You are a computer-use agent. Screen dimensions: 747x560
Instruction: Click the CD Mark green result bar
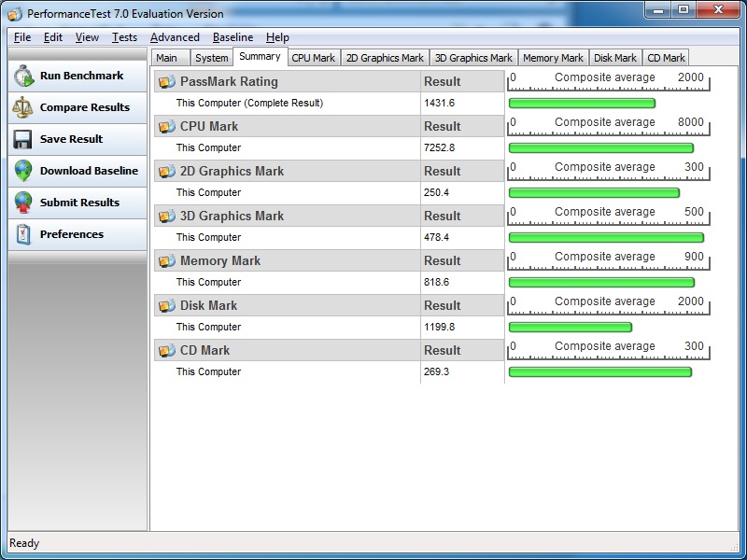tap(600, 371)
